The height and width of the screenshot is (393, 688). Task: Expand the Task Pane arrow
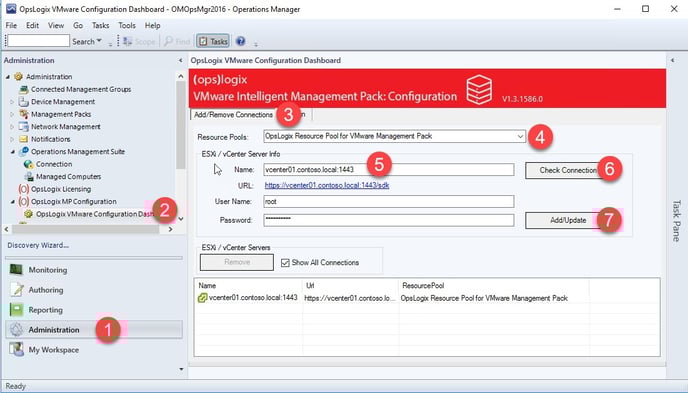click(x=672, y=61)
